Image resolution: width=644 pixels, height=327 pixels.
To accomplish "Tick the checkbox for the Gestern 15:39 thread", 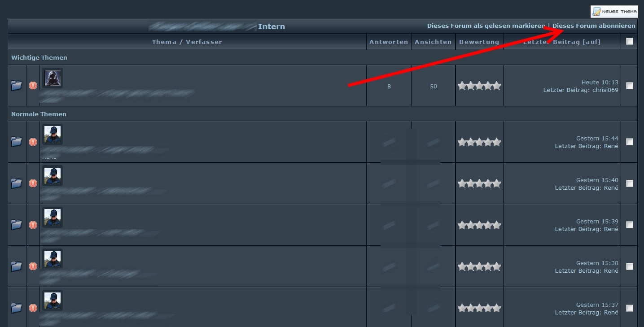I will 630,225.
